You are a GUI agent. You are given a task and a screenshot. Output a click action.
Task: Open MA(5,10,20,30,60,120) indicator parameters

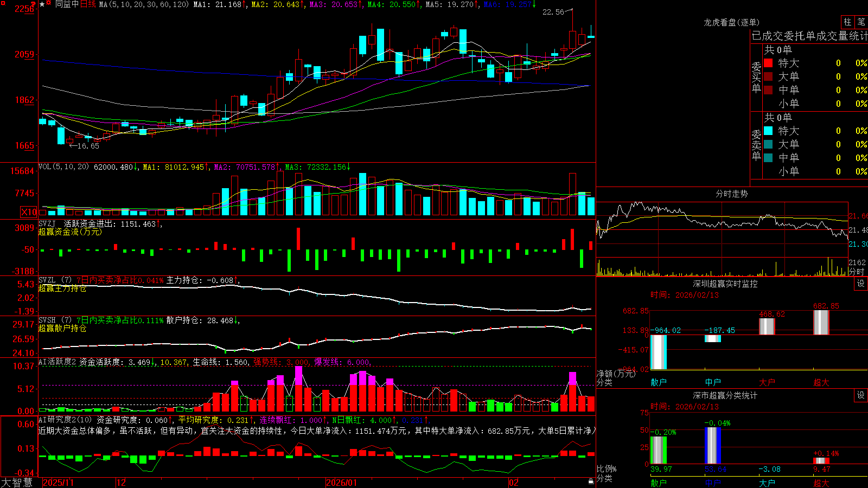[x=144, y=4]
